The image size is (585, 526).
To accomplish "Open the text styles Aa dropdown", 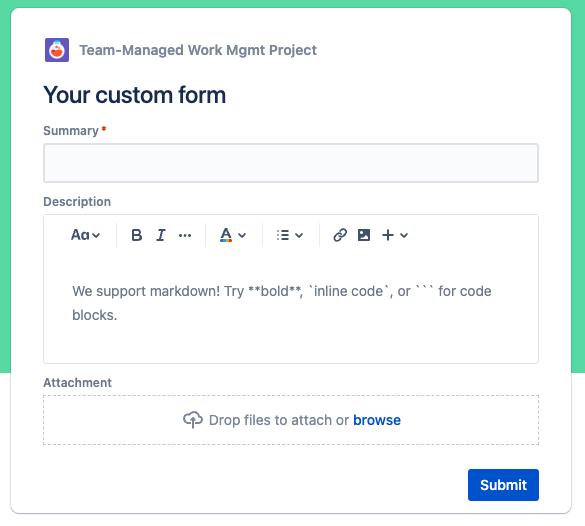I will pyautogui.click(x=85, y=235).
